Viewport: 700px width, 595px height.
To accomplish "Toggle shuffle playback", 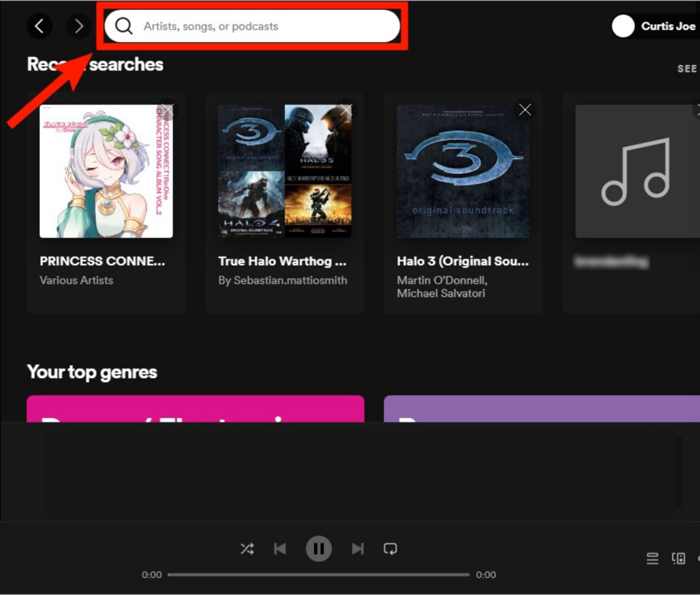I will coord(247,549).
